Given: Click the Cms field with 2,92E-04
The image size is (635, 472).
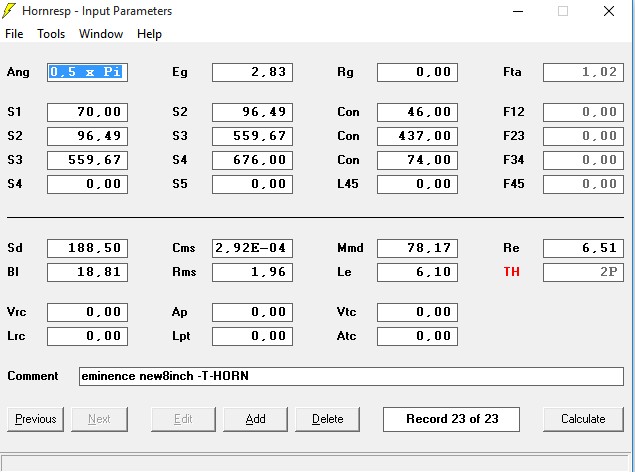Looking at the screenshot, I should click(x=252, y=248).
